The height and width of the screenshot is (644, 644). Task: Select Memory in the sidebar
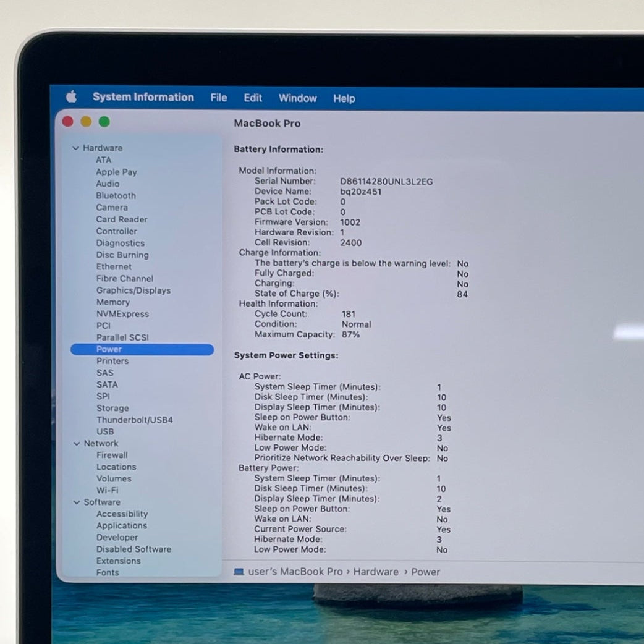pos(113,302)
